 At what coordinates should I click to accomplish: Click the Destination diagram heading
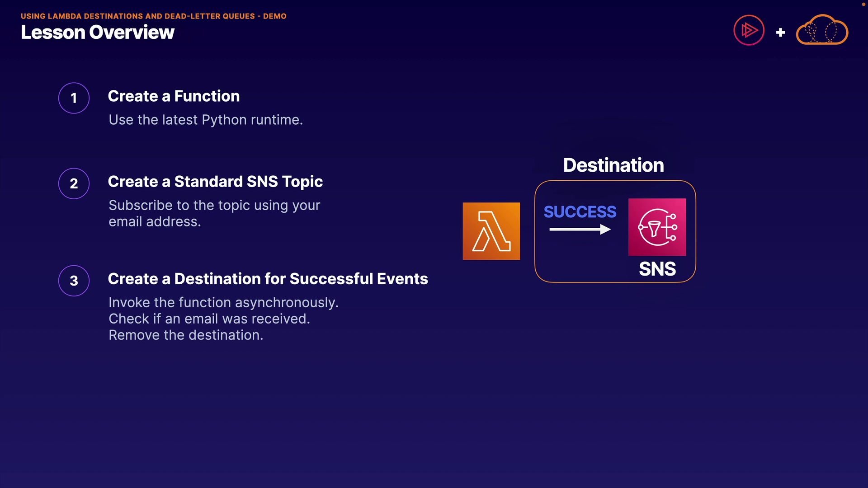(613, 165)
